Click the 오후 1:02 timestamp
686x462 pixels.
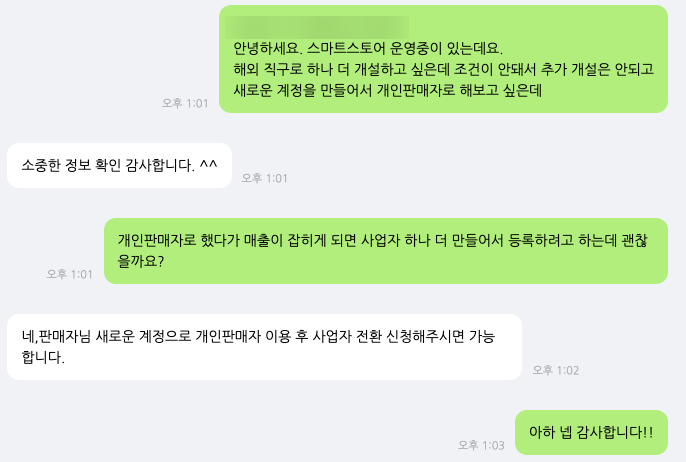point(556,371)
